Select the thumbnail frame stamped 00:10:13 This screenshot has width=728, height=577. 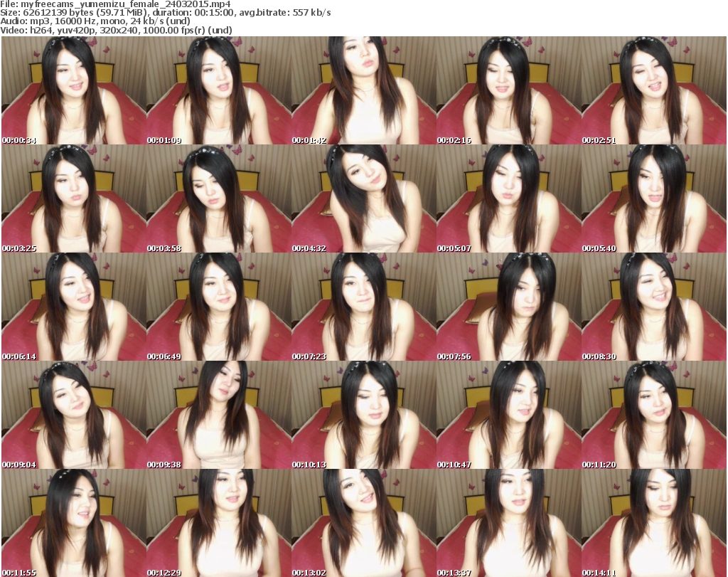coord(363,415)
